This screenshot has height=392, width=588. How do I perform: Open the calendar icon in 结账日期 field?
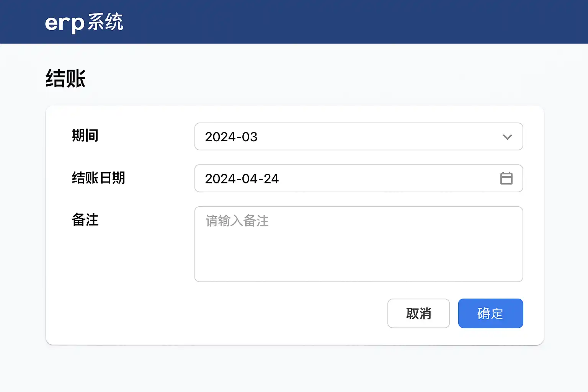coord(506,178)
